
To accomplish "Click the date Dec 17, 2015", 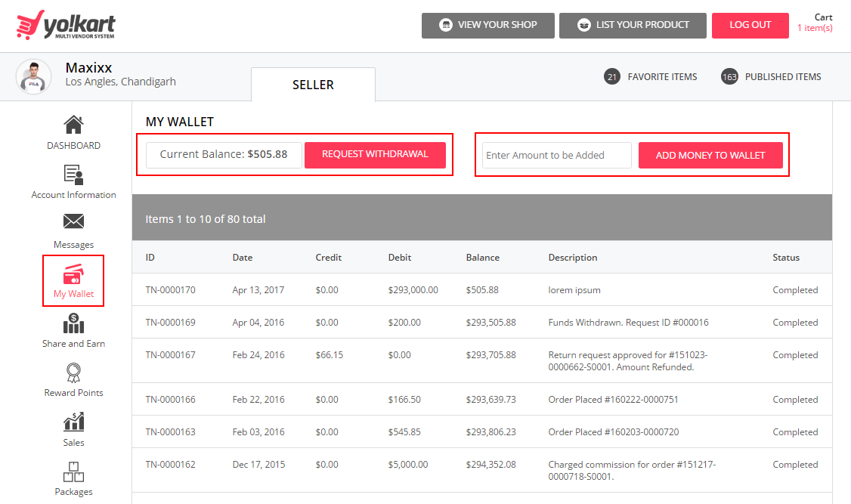I will 258,465.
